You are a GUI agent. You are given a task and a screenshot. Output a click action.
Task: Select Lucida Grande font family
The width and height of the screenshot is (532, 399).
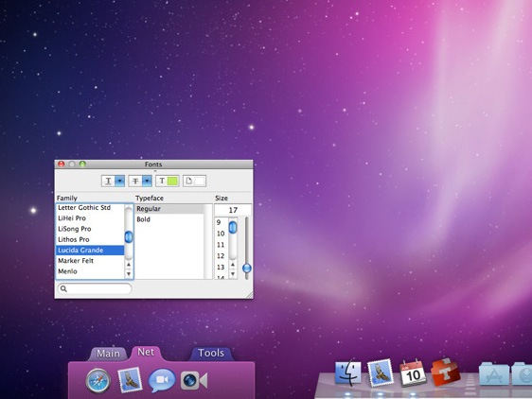[x=90, y=251]
